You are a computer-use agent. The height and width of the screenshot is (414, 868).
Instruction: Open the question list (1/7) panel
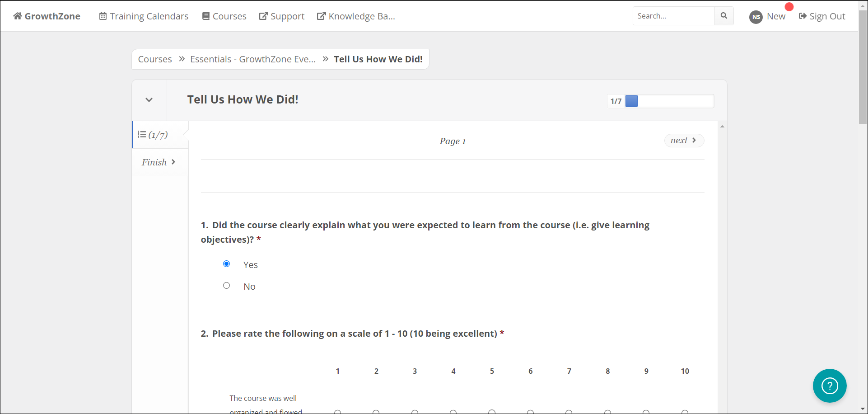(153, 135)
